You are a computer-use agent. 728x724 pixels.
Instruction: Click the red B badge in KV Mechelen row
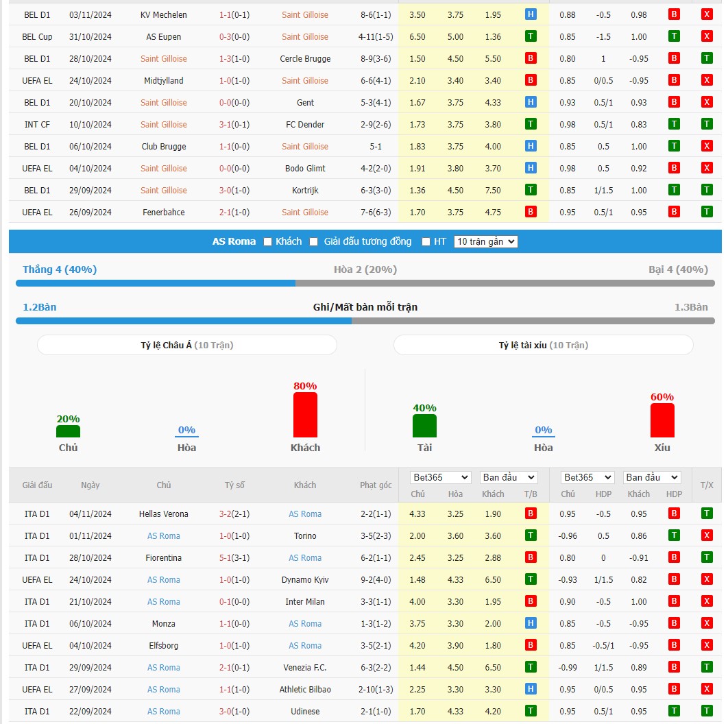674,14
